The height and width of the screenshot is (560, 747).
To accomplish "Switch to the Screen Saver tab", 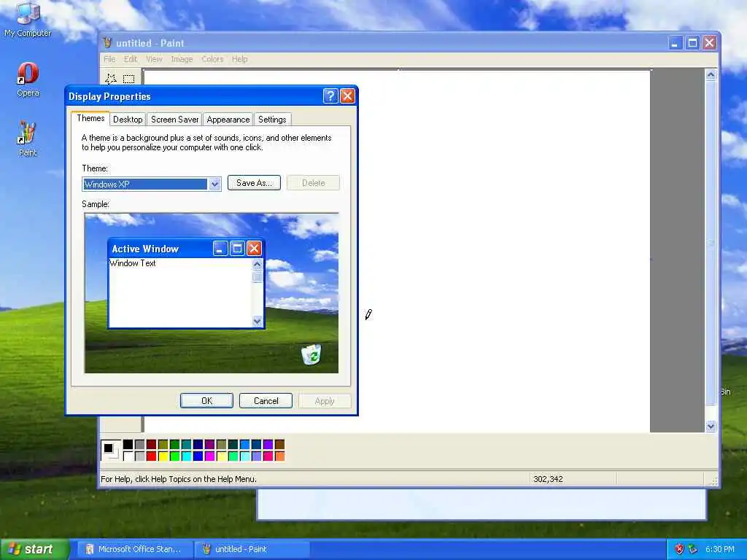I will (175, 120).
